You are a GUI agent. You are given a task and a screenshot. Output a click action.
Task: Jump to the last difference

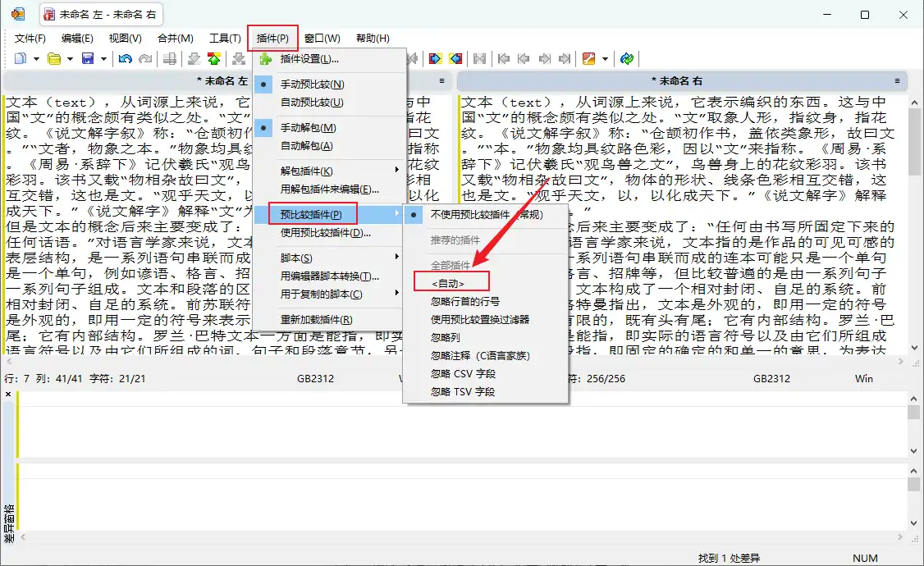pos(564,58)
